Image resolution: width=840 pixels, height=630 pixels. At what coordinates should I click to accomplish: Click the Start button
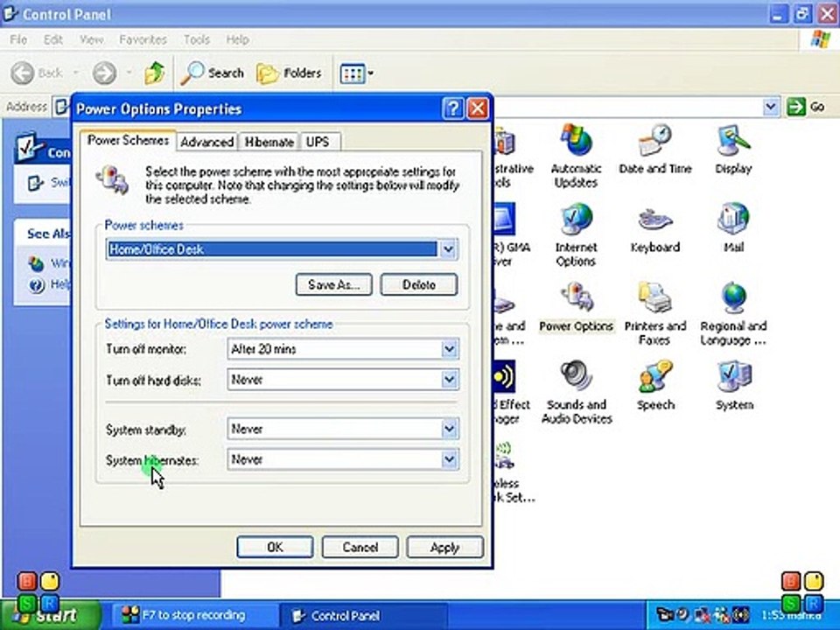tap(49, 615)
